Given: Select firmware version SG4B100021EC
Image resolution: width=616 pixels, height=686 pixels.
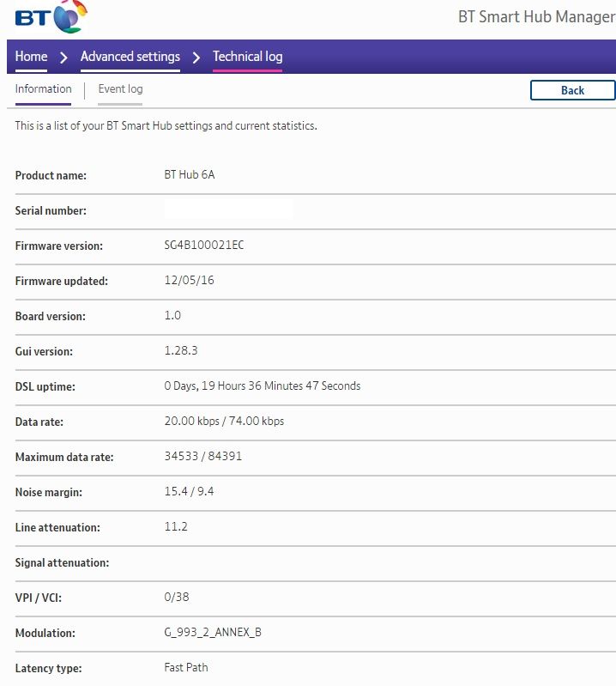Looking at the screenshot, I should [203, 245].
